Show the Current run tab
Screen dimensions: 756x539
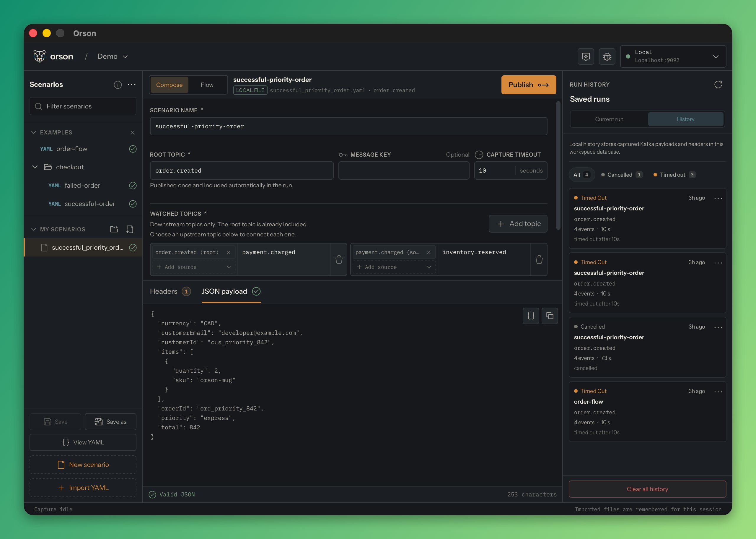coord(609,119)
